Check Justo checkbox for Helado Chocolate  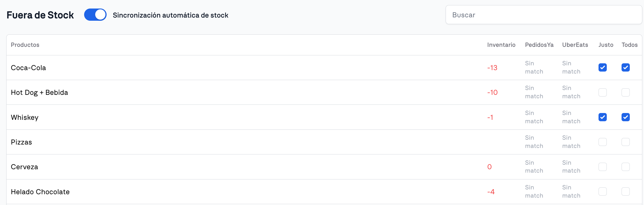tap(603, 192)
